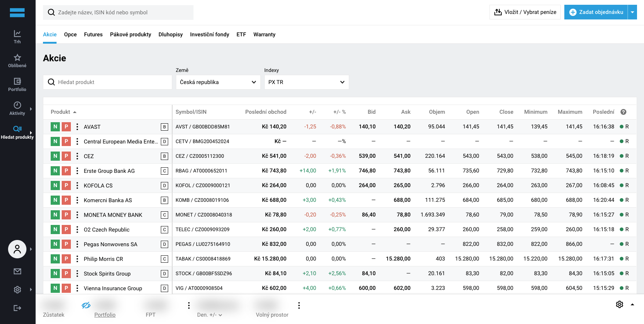Sort by Poslední obchod column header
The image size is (644, 324).
(266, 112)
